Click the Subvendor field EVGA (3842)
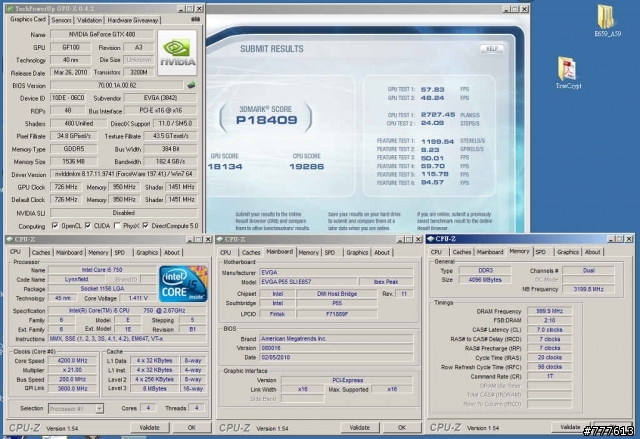 [x=160, y=98]
